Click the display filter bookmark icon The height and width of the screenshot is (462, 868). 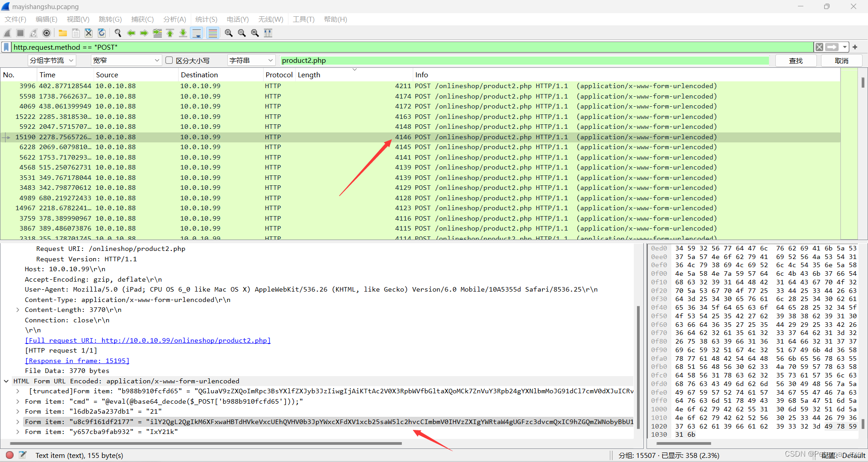pos(6,47)
